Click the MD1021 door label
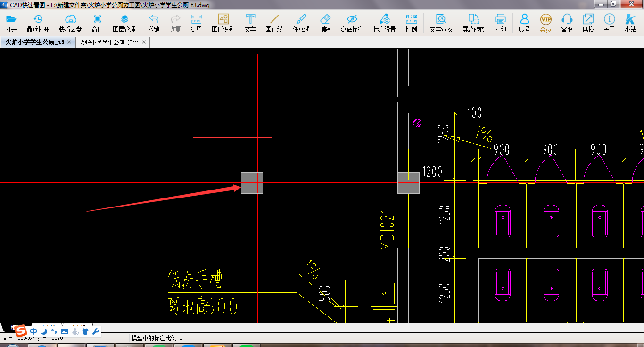Viewport: 644px width, 347px height. (388, 230)
